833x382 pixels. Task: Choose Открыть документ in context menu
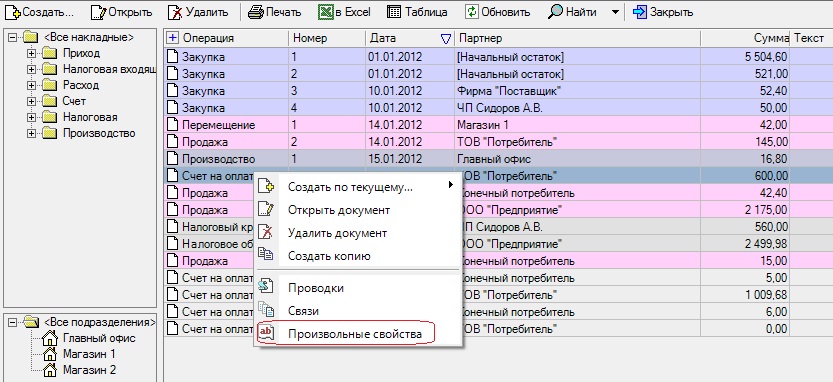pos(357,210)
